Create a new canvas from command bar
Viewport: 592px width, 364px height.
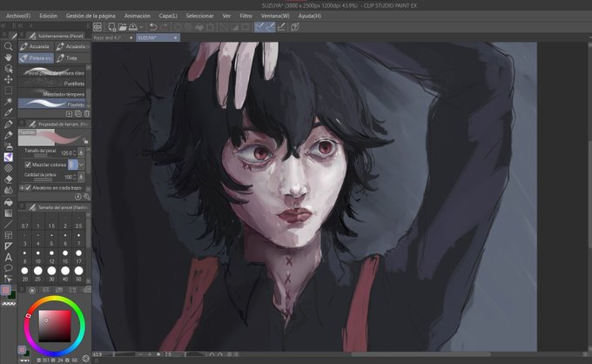(111, 27)
